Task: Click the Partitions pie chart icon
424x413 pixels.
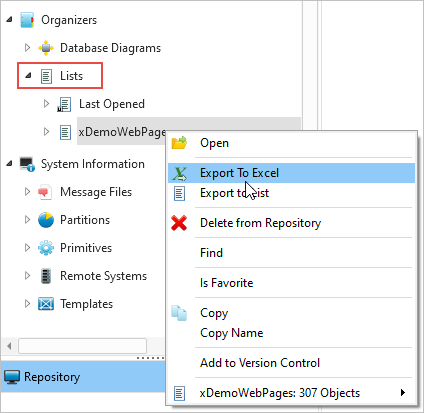Action: (46, 220)
